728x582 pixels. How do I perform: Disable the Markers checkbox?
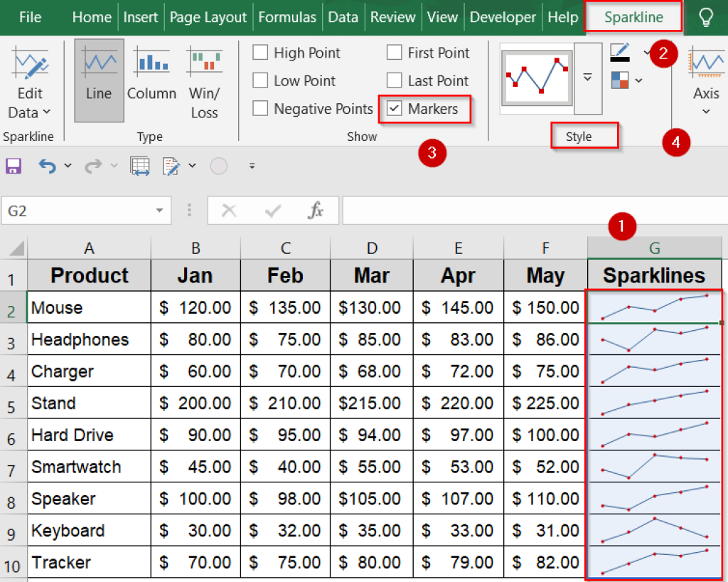point(394,109)
